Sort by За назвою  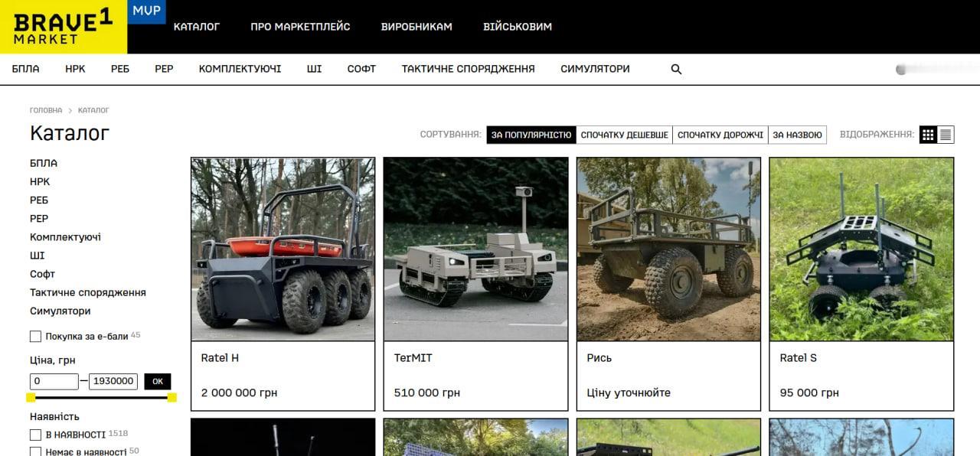[x=797, y=135]
